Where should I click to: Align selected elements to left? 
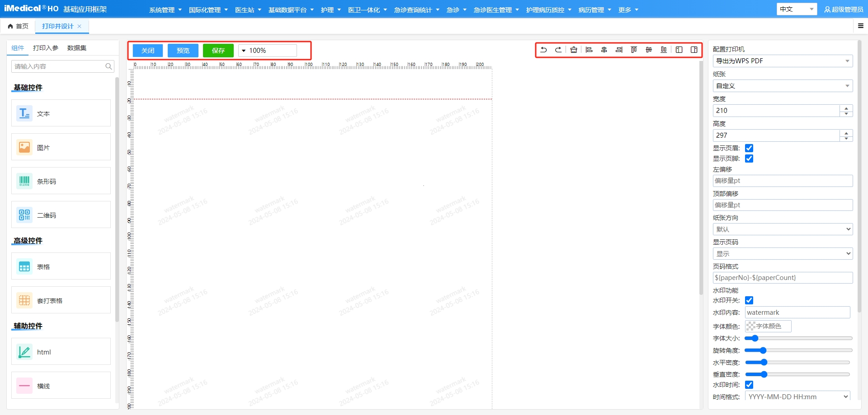click(589, 50)
